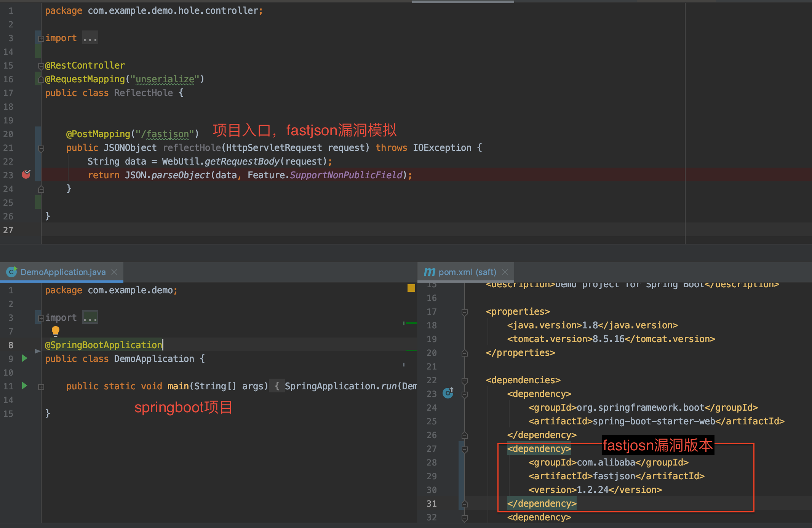812x528 pixels.
Task: Click the fold-end marker on pom.xml line 31
Action: pos(465,504)
